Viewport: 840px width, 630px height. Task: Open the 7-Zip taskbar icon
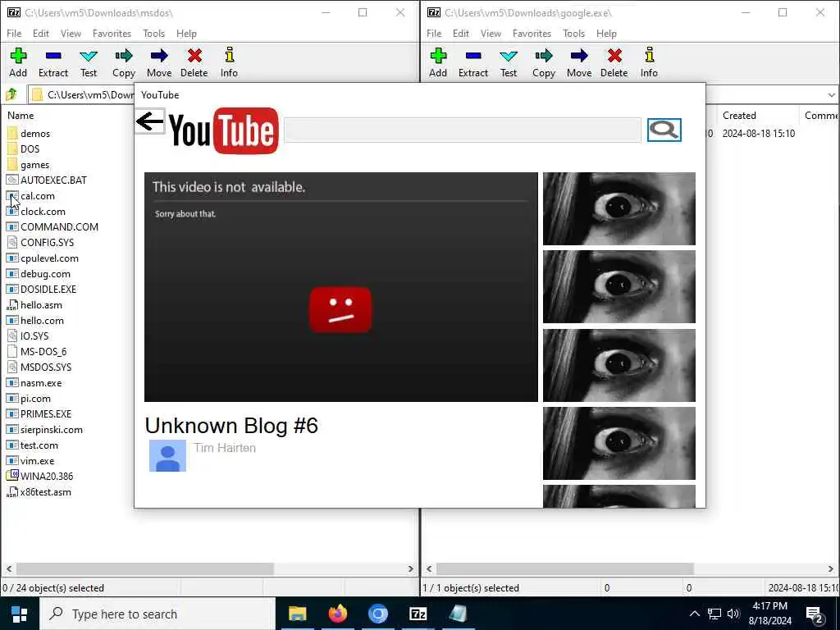pyautogui.click(x=418, y=614)
